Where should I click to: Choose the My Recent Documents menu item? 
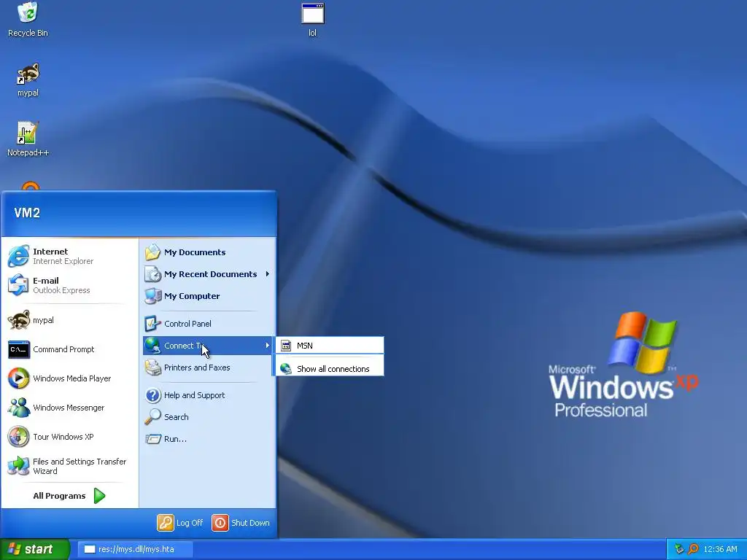tap(208, 274)
